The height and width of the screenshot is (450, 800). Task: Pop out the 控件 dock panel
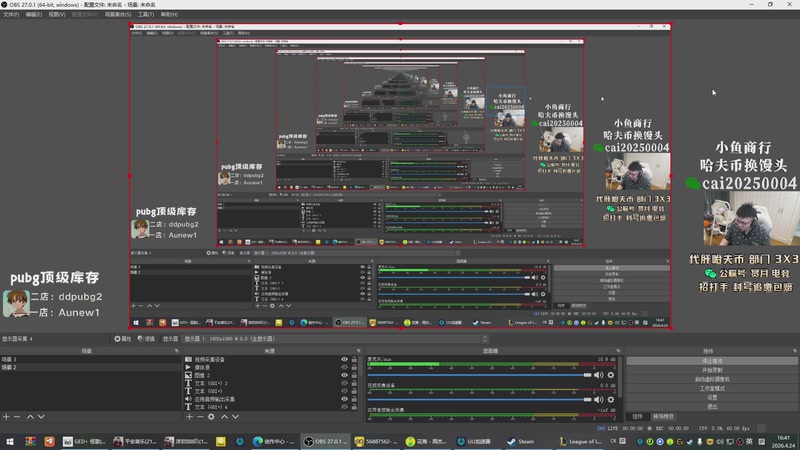[795, 351]
